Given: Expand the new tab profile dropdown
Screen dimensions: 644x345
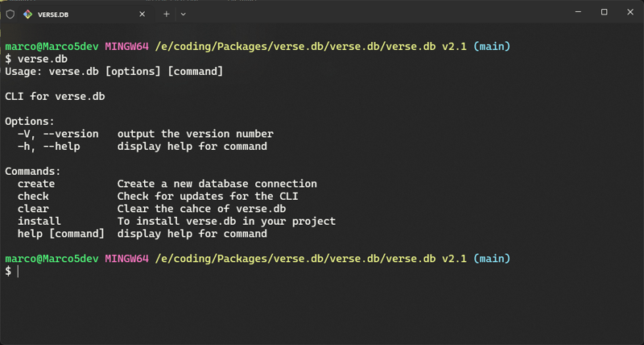Looking at the screenshot, I should [184, 15].
